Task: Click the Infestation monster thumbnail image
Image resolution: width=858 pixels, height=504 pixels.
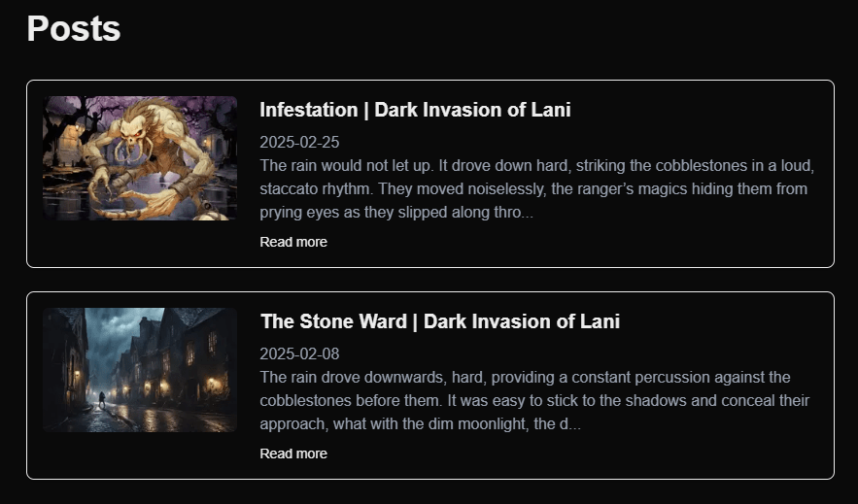Action: point(140,158)
